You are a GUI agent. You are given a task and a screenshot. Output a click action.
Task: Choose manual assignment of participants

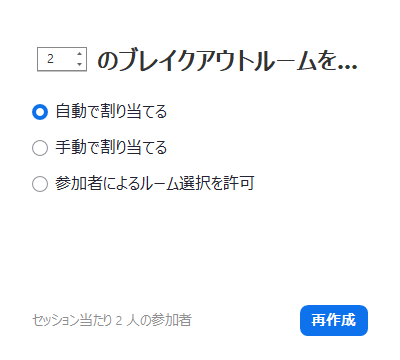[x=40, y=148]
